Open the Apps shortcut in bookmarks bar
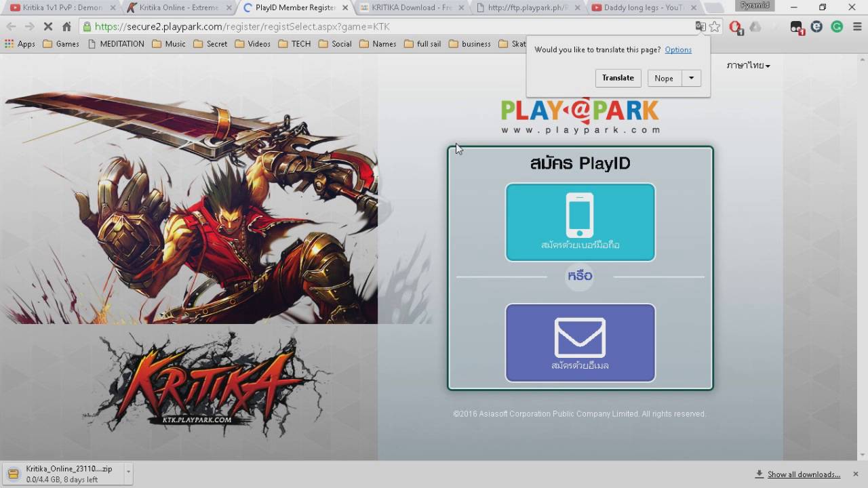The height and width of the screenshot is (488, 868). coord(20,44)
